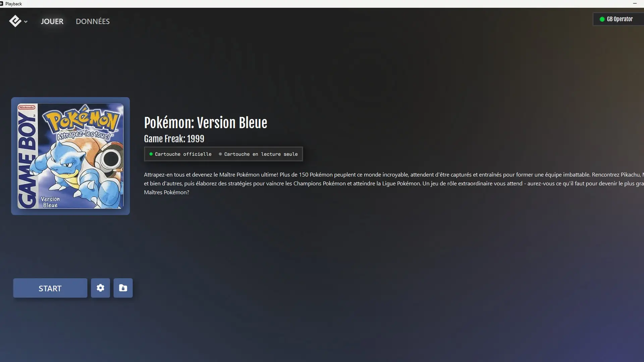Switch to the JOUER tab

click(x=52, y=21)
